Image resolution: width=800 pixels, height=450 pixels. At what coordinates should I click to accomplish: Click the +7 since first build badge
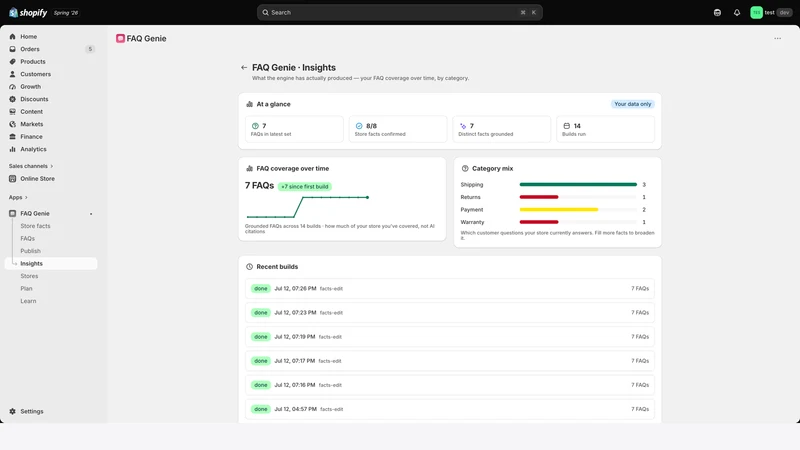pos(305,187)
